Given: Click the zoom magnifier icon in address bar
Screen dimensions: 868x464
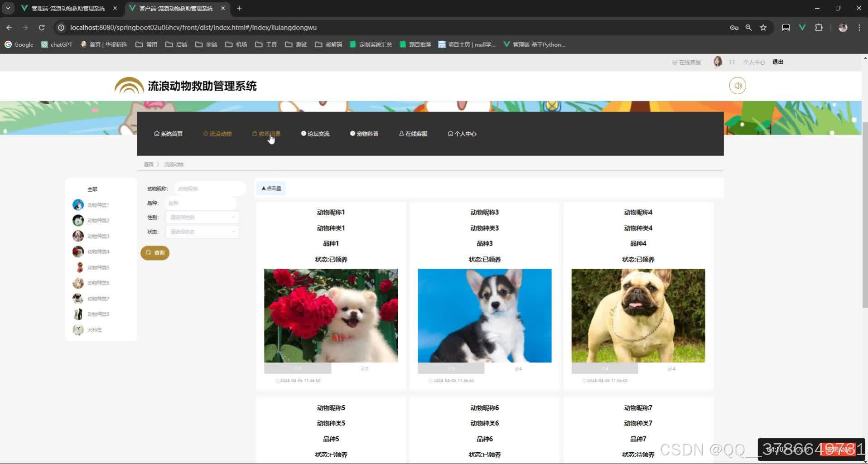Looking at the screenshot, I should click(748, 28).
